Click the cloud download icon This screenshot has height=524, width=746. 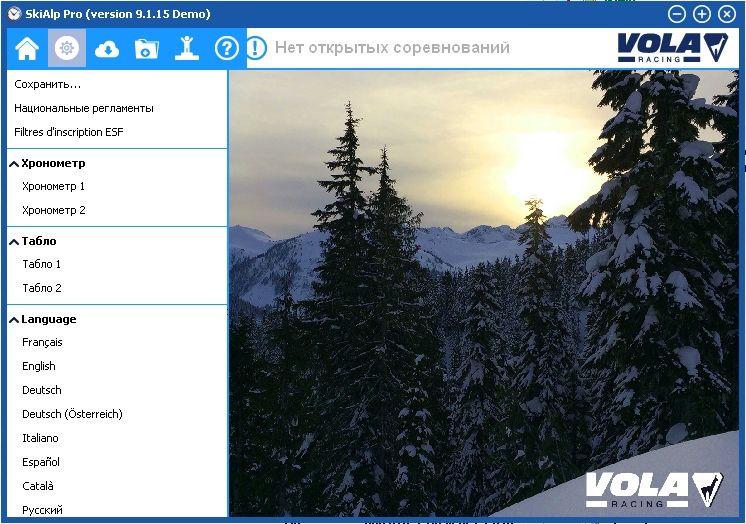click(x=107, y=49)
